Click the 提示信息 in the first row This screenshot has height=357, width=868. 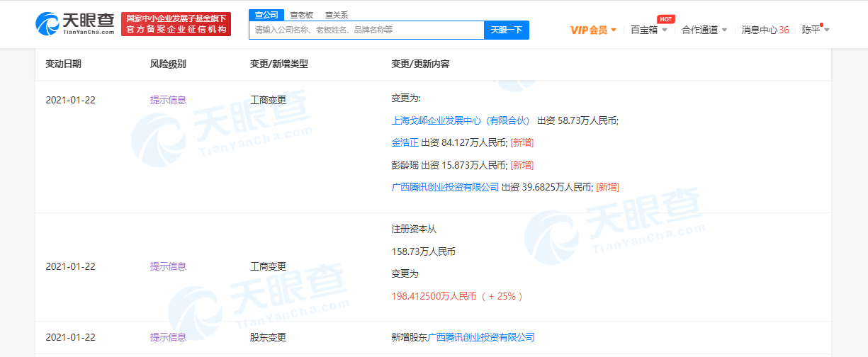(168, 100)
